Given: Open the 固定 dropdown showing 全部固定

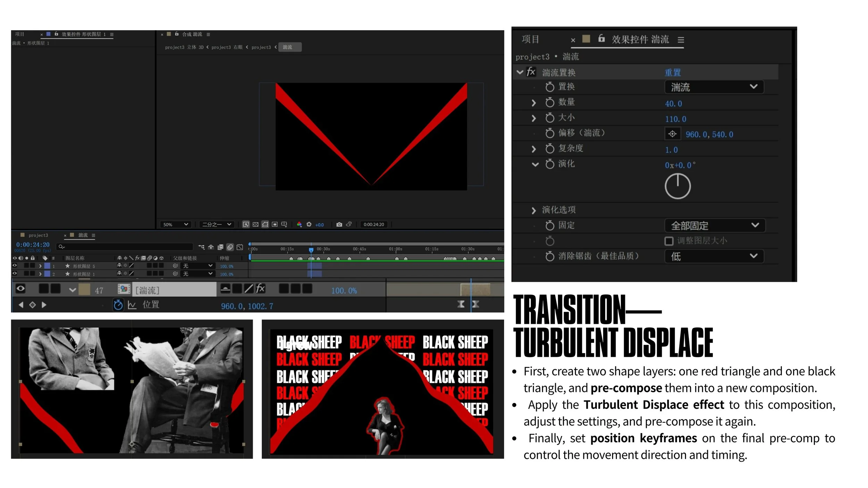Looking at the screenshot, I should (x=715, y=226).
